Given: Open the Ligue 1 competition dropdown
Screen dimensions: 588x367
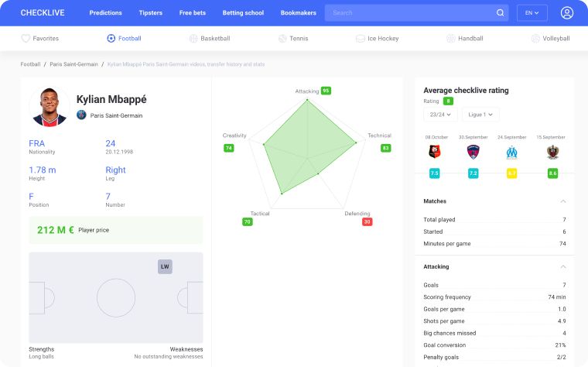Looking at the screenshot, I should click(x=480, y=115).
